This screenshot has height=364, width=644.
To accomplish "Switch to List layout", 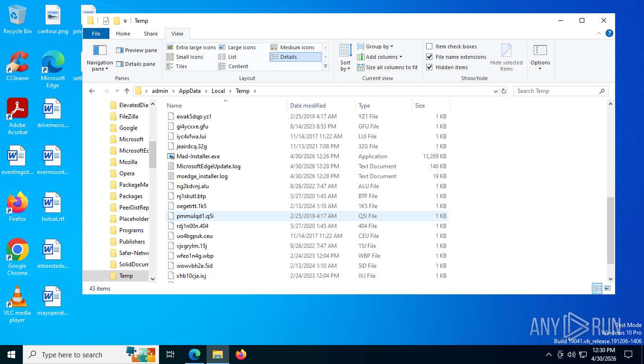I will coord(228,57).
